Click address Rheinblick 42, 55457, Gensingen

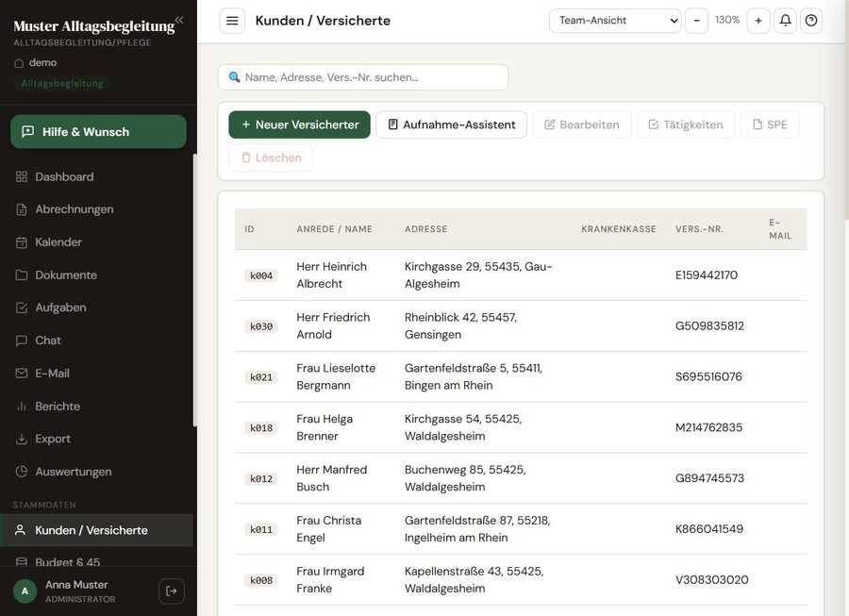(460, 325)
